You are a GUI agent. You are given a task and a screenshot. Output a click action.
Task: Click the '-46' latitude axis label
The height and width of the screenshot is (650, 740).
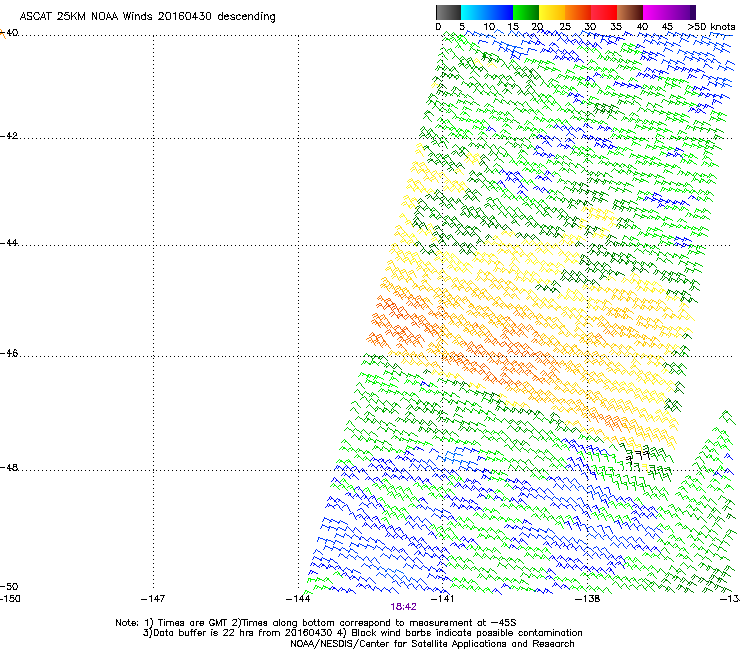[x=9, y=354]
